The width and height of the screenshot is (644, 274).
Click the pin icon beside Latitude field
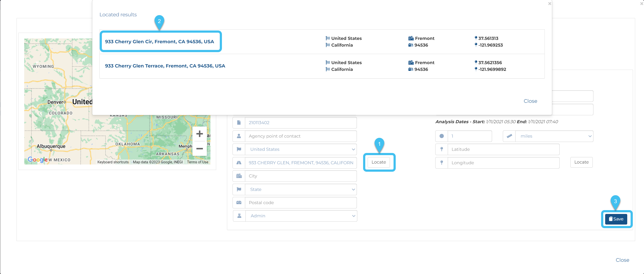click(x=441, y=149)
